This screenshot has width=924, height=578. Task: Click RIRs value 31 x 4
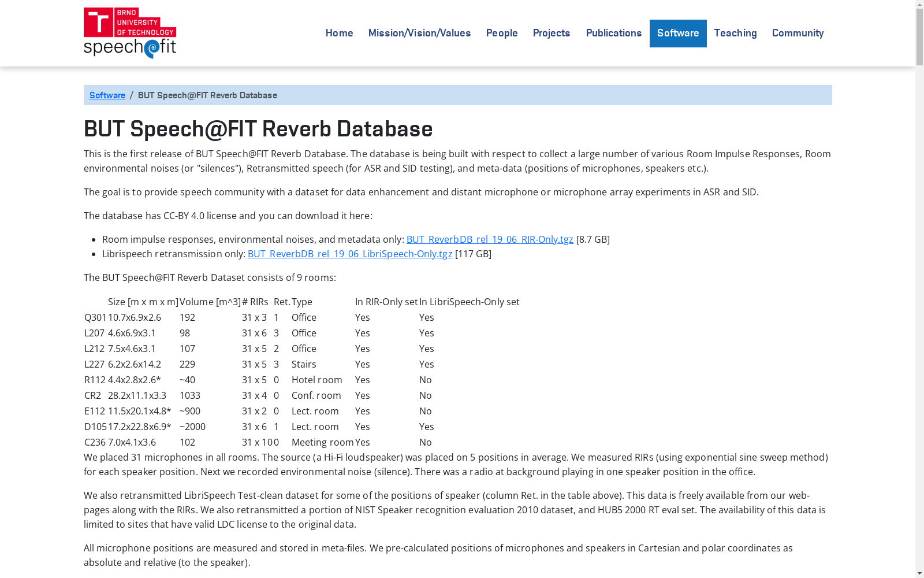pos(255,395)
